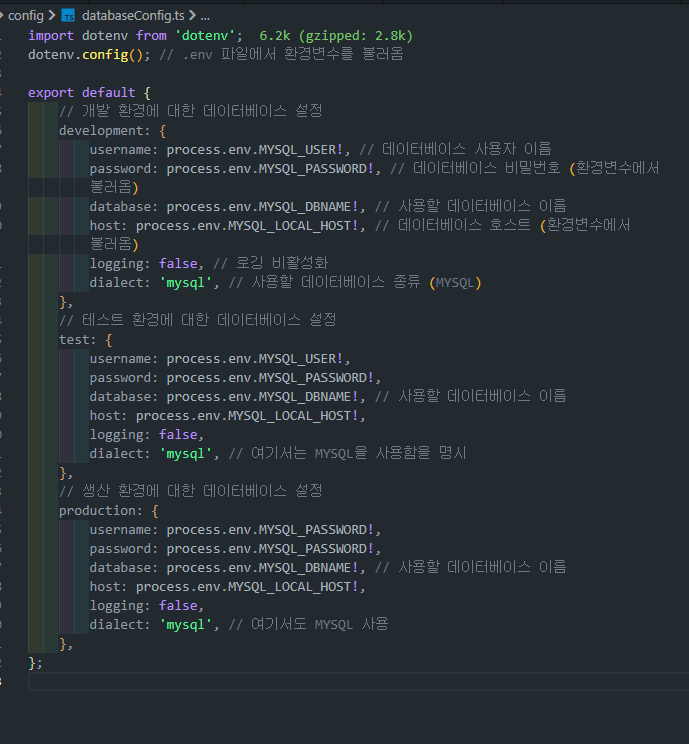Click the import cost '6.2k (gzipped: 2.8k)' text
The image size is (689, 744).
click(336, 36)
